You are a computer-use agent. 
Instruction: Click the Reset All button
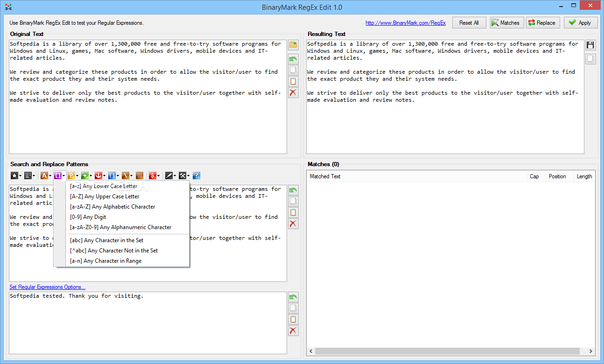(x=469, y=22)
